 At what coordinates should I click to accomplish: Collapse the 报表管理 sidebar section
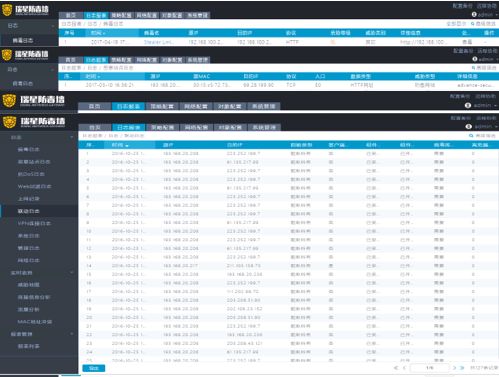pyautogui.click(x=72, y=334)
